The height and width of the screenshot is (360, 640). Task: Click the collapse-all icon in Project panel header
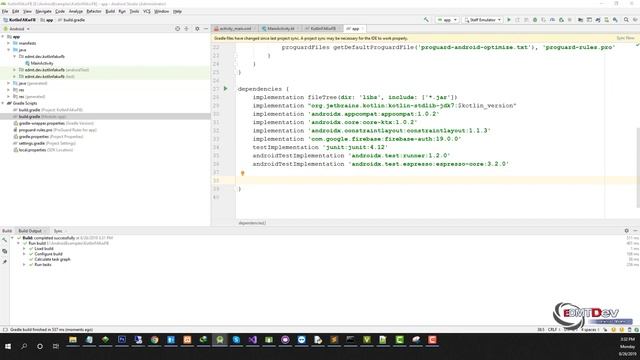186,29
